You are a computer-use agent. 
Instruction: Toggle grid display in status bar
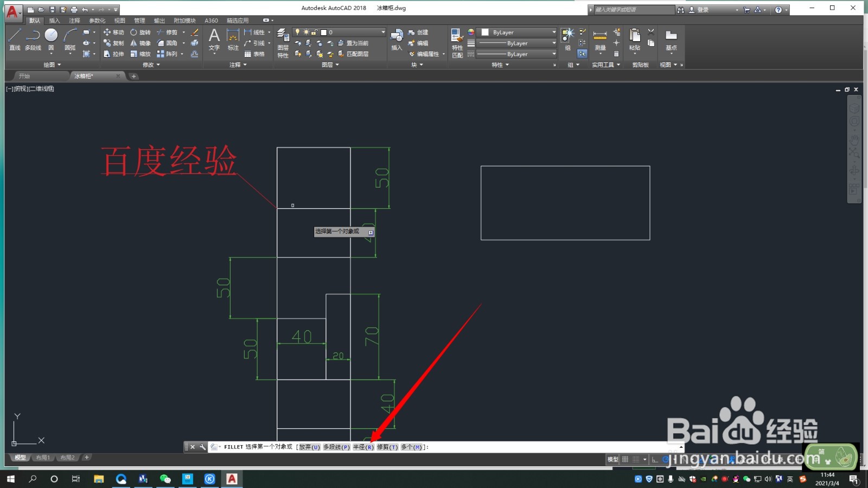point(625,459)
